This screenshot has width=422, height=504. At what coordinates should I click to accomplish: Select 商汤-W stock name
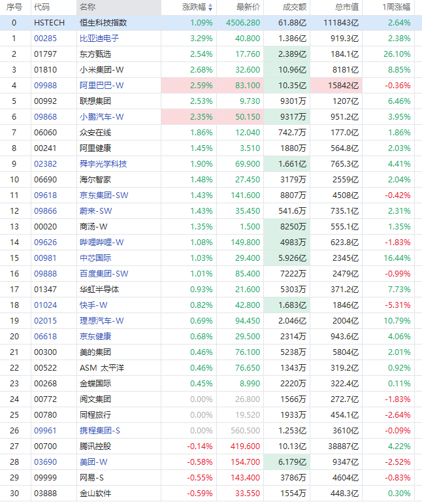tap(93, 227)
